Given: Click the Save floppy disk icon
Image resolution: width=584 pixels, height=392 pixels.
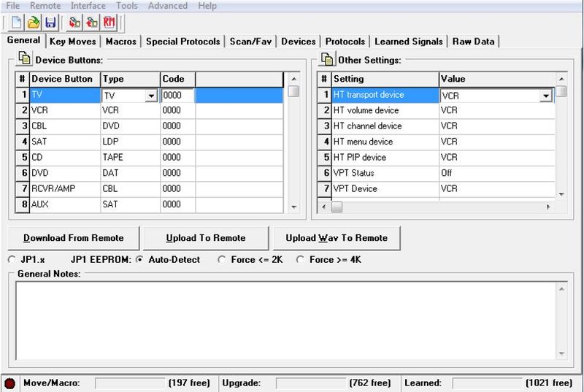Looking at the screenshot, I should point(50,23).
